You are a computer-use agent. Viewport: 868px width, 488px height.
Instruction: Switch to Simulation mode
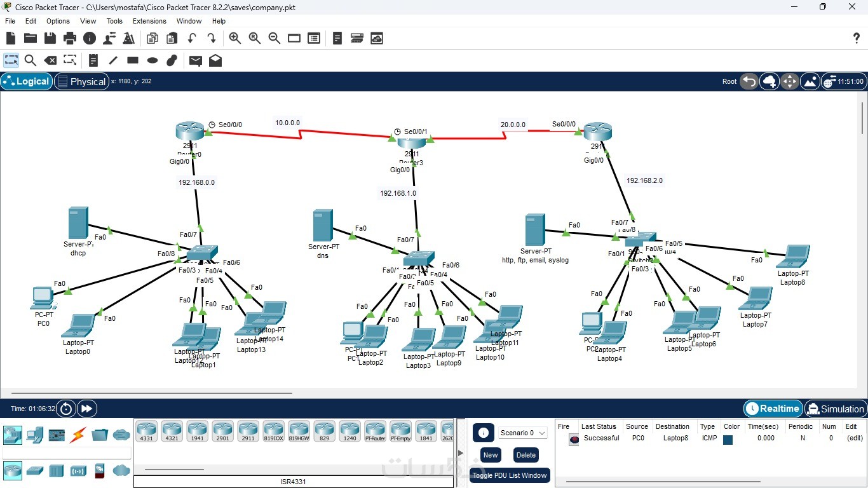(x=836, y=409)
